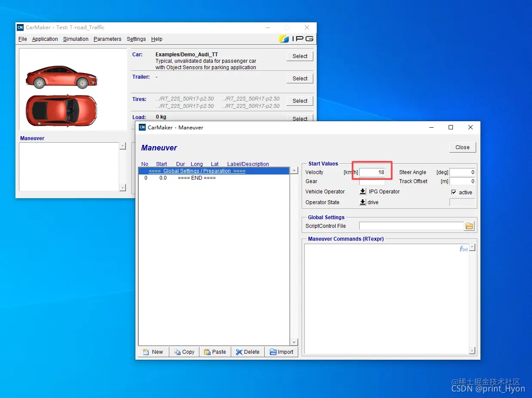Minimize the Maneuver window
This screenshot has height=398, width=532.
pos(431,127)
